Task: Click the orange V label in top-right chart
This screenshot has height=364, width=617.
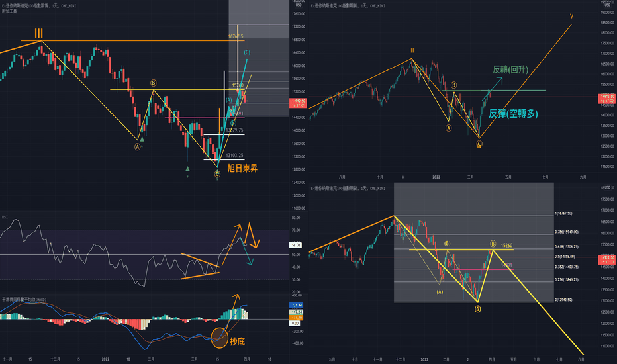Action: tap(571, 16)
